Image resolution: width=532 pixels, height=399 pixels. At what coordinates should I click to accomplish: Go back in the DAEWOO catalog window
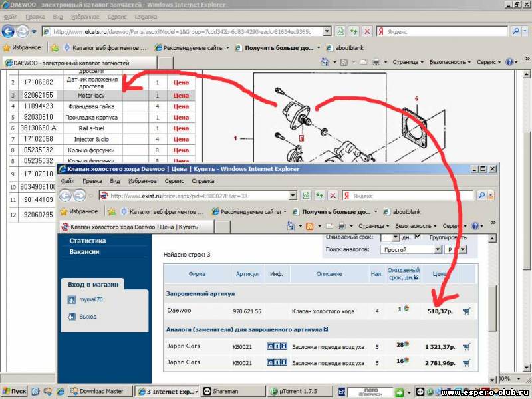click(8, 31)
